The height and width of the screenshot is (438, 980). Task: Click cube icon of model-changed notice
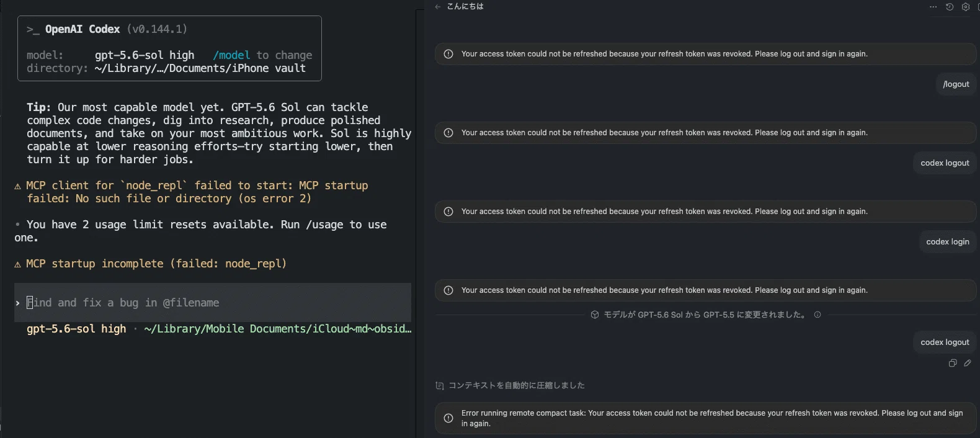[595, 315]
